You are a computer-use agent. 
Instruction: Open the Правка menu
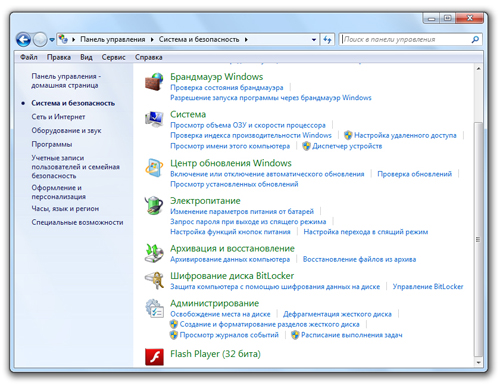pos(59,57)
